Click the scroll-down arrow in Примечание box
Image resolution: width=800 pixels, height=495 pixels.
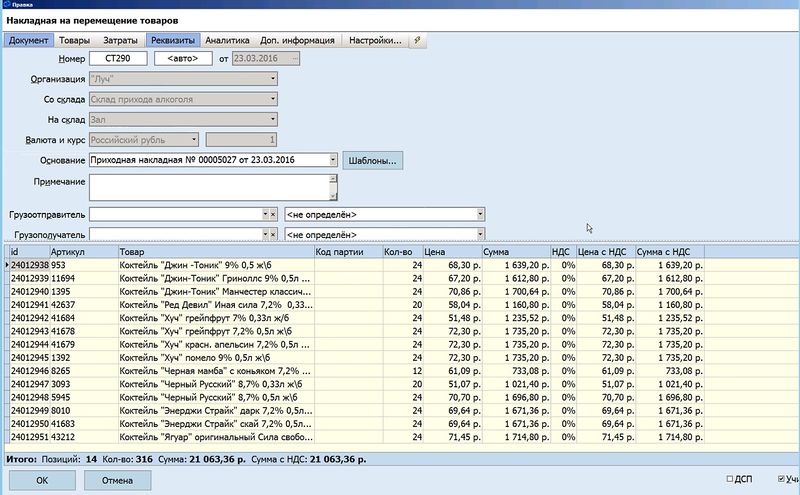333,195
